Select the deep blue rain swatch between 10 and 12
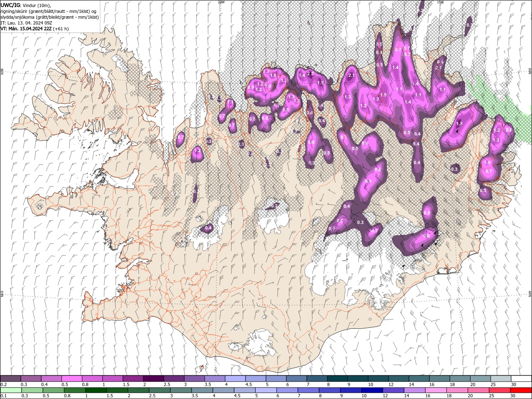The image size is (532, 399). point(372,391)
